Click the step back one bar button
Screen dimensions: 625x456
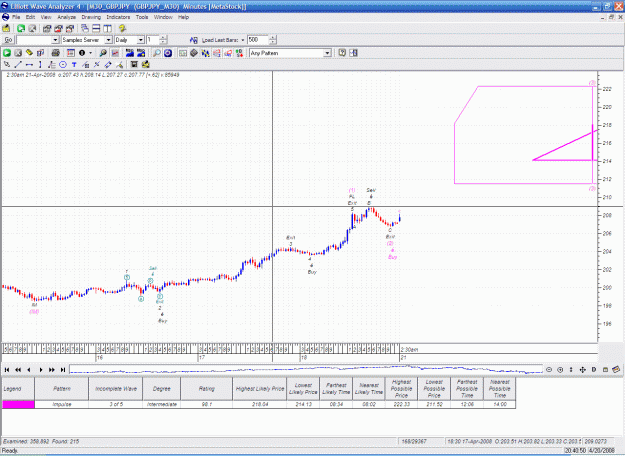29,370
